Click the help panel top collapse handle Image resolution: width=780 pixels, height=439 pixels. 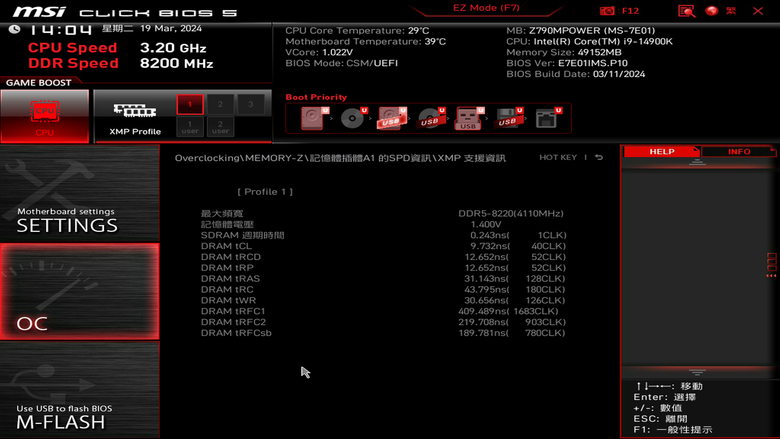[697, 163]
